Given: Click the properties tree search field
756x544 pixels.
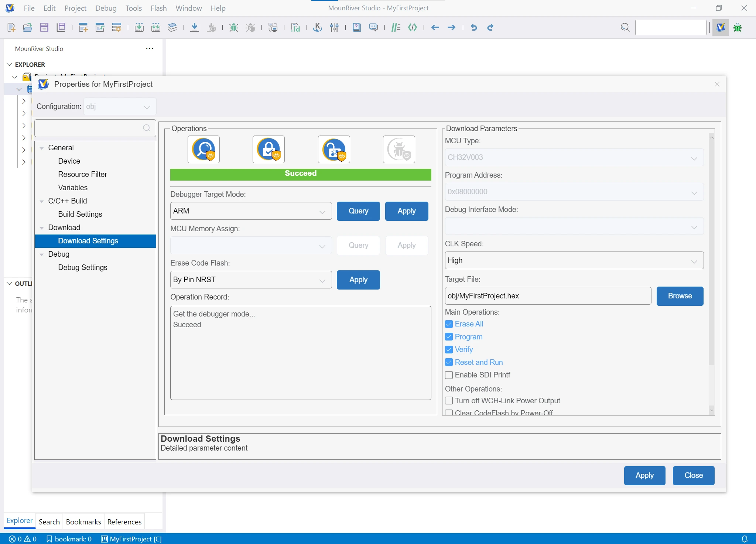Looking at the screenshot, I should 95,128.
